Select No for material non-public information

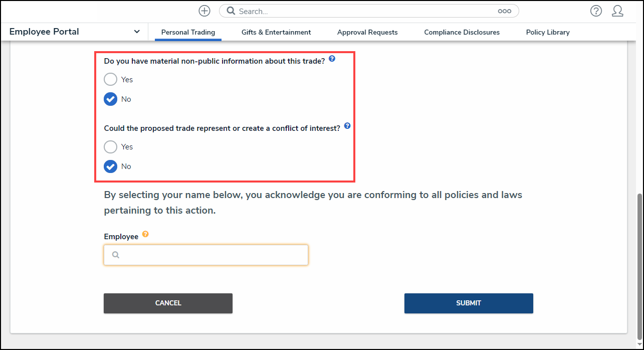[x=110, y=99]
